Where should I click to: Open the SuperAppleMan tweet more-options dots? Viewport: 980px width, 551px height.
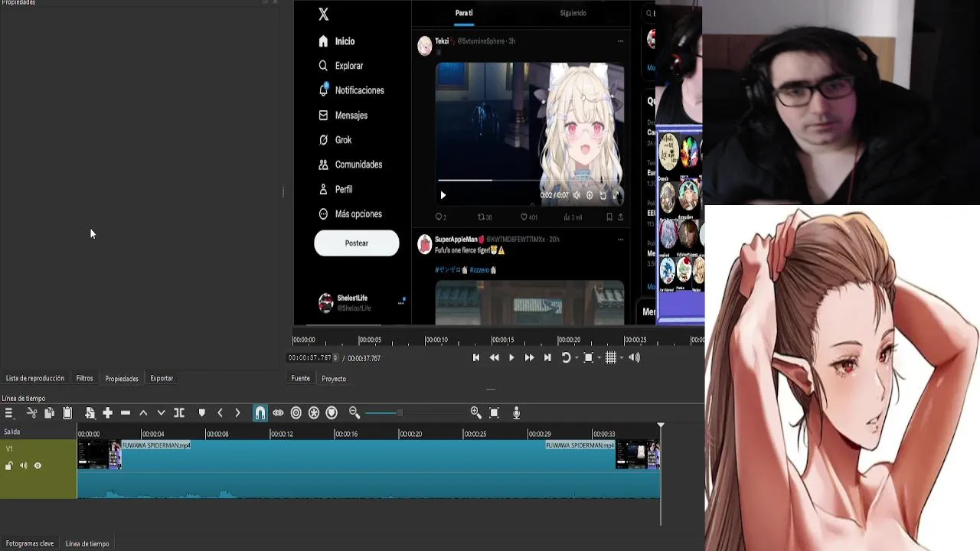(x=620, y=240)
